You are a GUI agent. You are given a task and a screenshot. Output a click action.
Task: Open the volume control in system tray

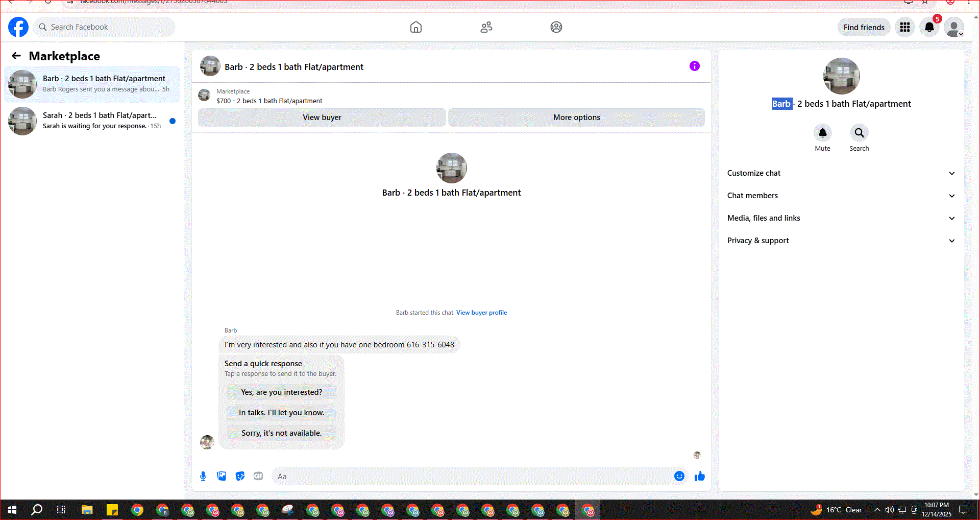(889, 510)
